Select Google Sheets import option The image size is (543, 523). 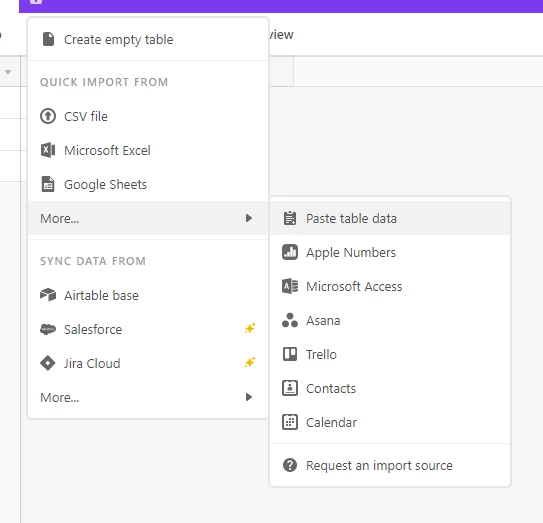(x=148, y=184)
